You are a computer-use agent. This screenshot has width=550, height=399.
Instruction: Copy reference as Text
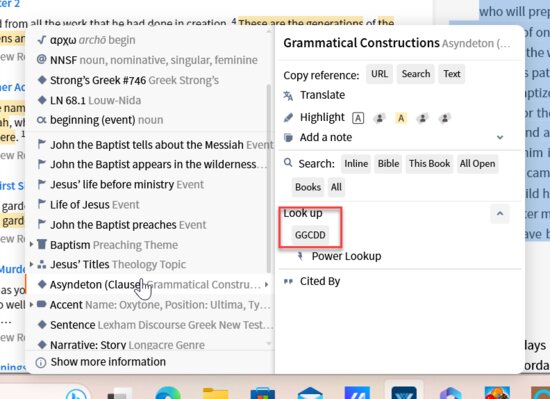[x=451, y=74]
